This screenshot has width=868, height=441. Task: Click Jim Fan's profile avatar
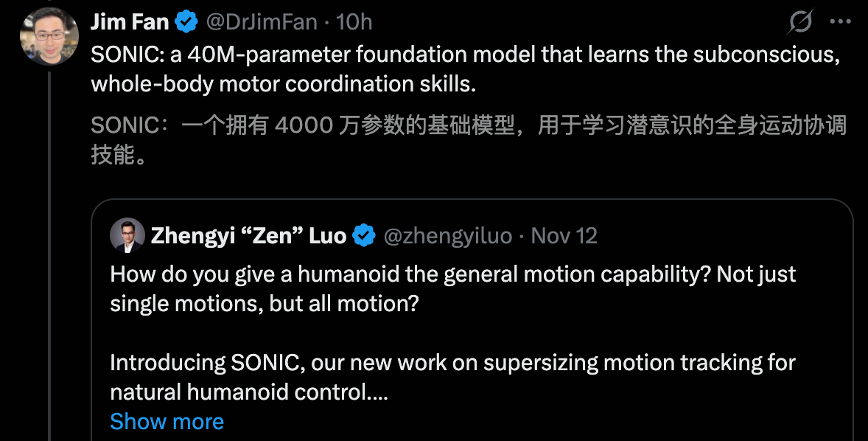click(49, 36)
